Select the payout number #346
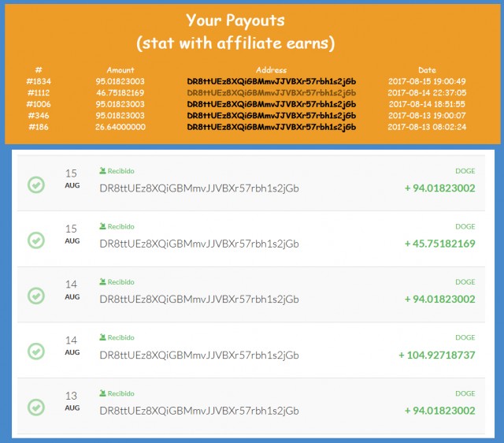The height and width of the screenshot is (443, 504). (x=39, y=114)
